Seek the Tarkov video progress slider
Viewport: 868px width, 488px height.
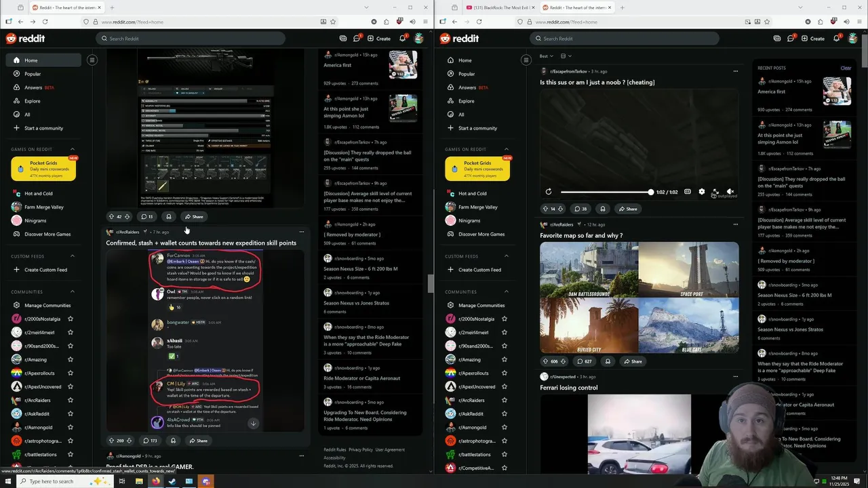[606, 192]
